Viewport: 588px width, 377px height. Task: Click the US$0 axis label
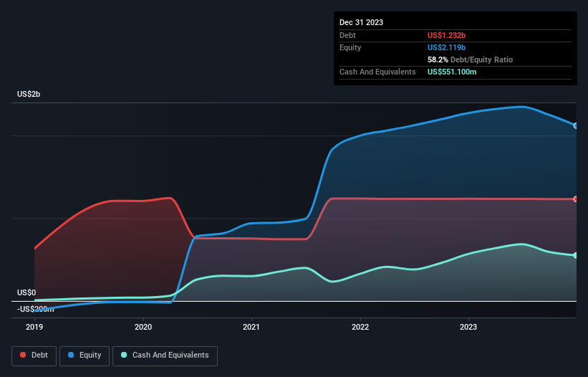[x=26, y=292]
